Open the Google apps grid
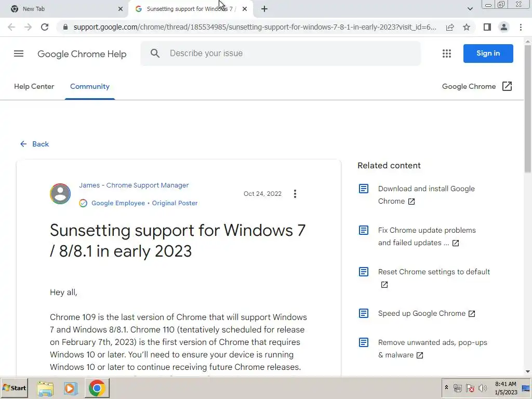Screen dimensions: 532x399 [x=447, y=54]
